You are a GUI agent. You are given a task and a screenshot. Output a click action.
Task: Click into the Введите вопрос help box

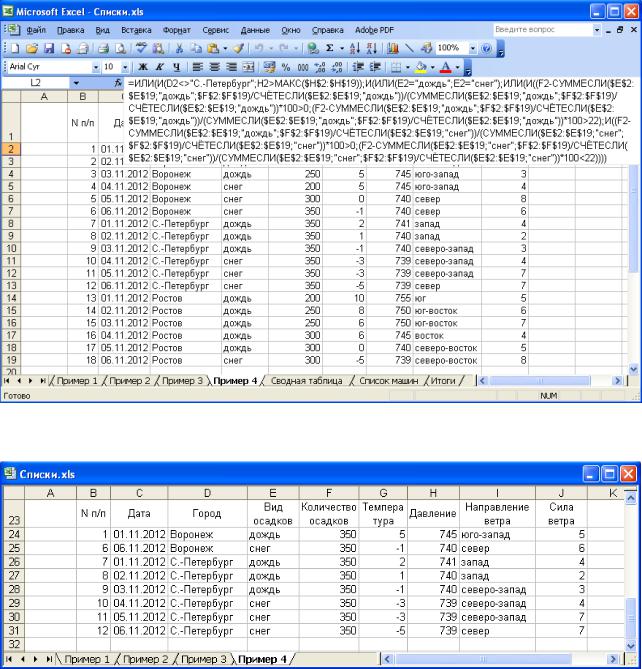click(543, 29)
